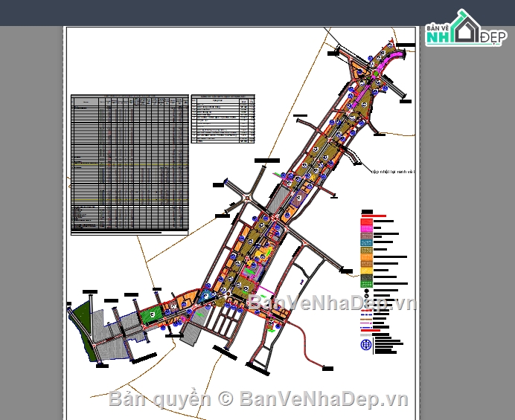Click the solid black dot legend symbol

tap(367, 291)
